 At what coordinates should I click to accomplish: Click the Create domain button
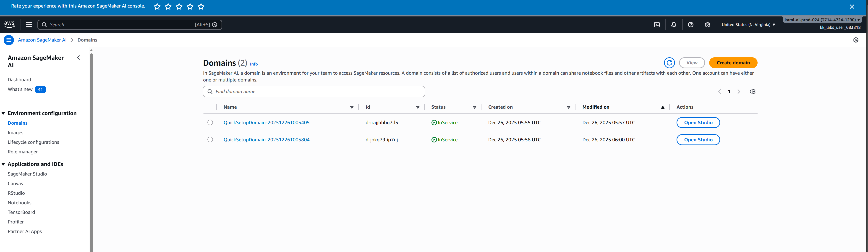(x=733, y=63)
